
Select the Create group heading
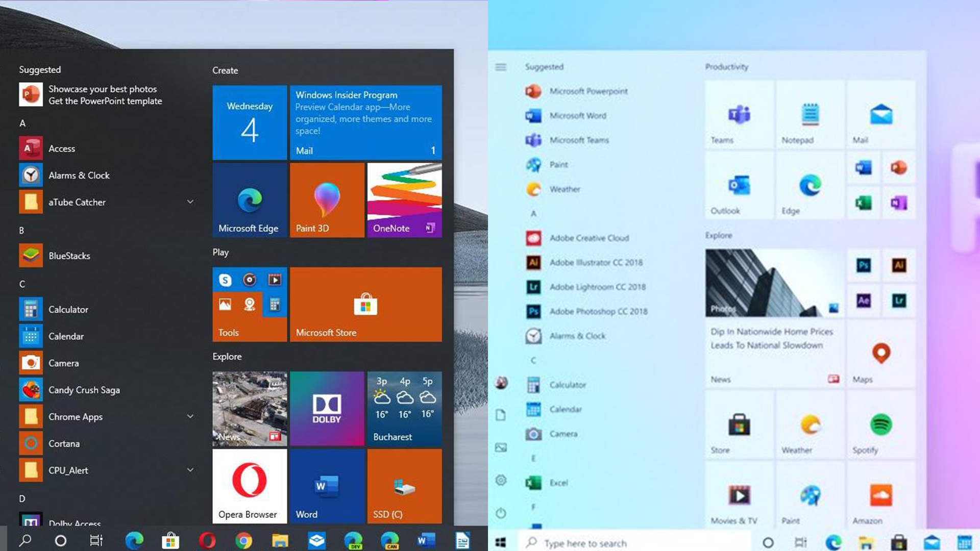pyautogui.click(x=225, y=70)
